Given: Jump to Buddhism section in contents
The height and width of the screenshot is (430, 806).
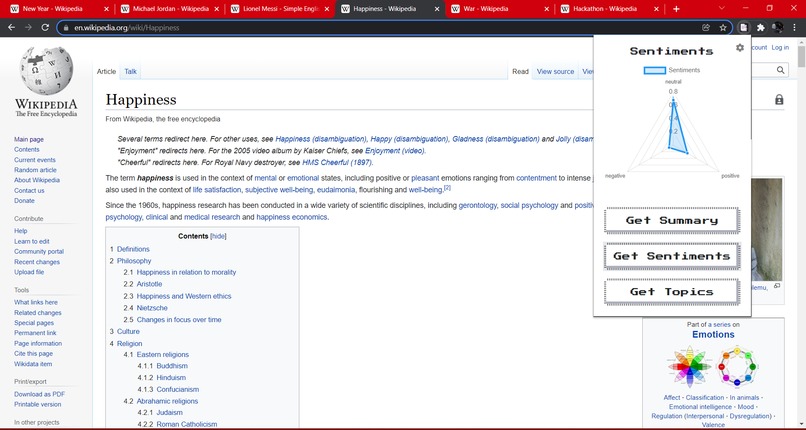Looking at the screenshot, I should tap(172, 366).
